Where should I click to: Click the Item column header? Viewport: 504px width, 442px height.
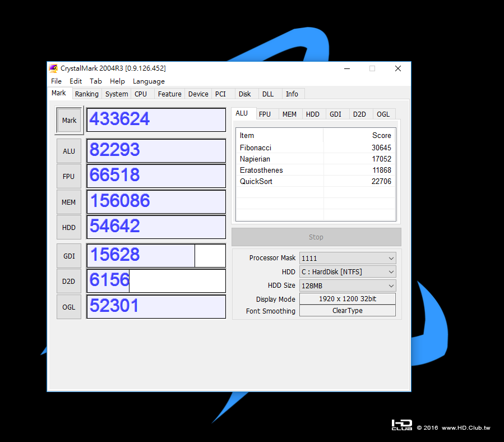click(280, 135)
